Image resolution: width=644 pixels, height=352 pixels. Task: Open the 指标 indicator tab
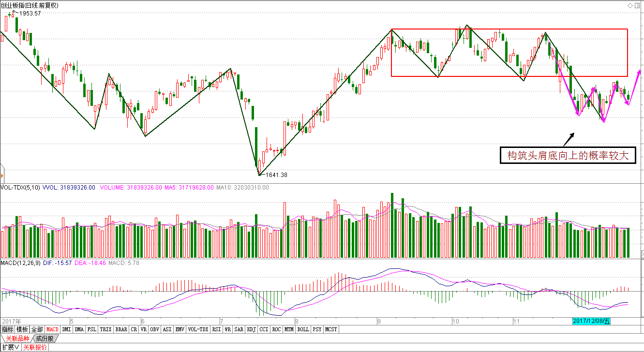[x=7, y=329]
